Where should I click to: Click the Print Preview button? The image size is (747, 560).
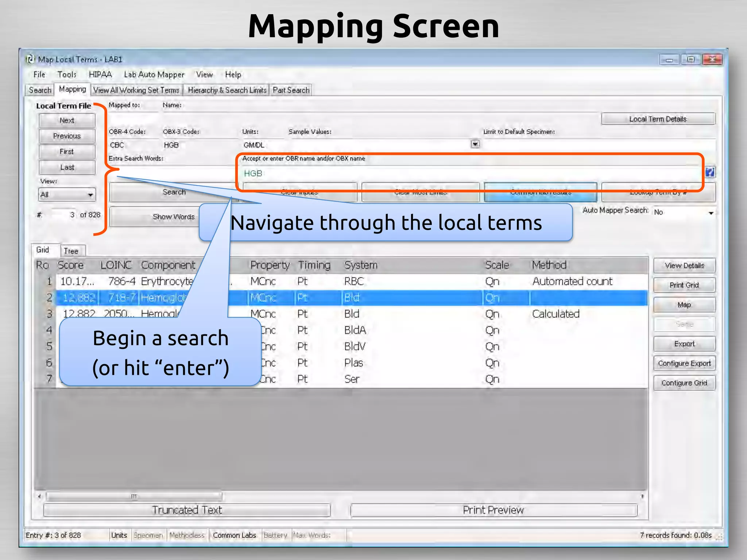pos(494,510)
